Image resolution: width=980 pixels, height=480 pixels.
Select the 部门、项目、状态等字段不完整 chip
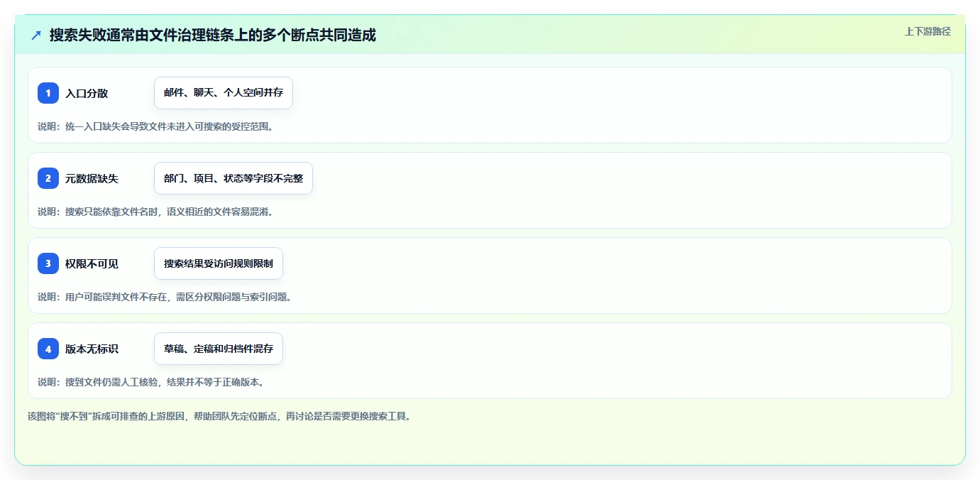click(233, 178)
